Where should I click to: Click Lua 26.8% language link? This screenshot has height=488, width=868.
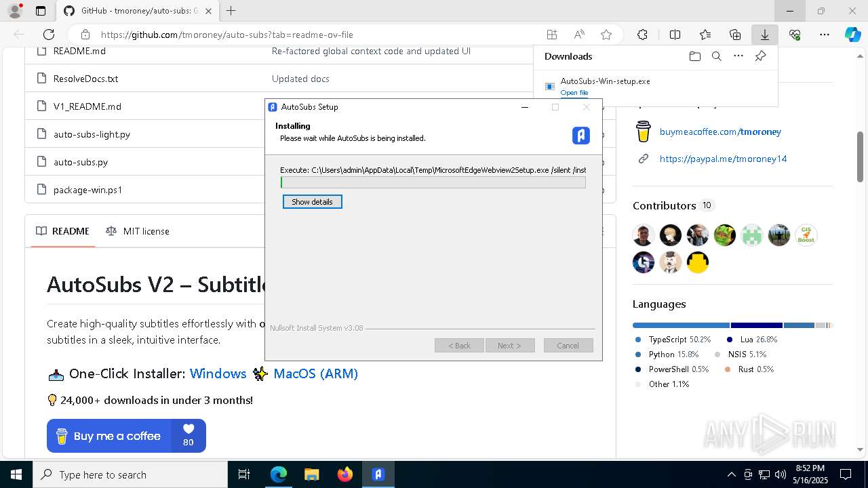coord(752,339)
